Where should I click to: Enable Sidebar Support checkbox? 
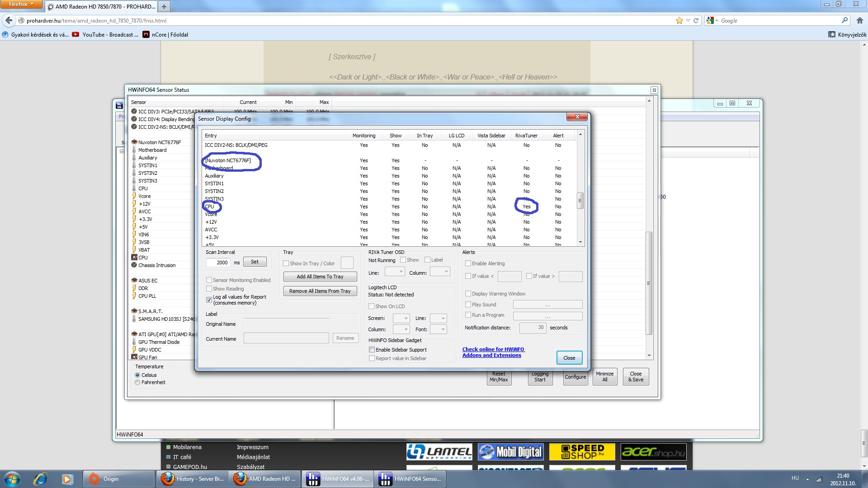[x=372, y=350]
